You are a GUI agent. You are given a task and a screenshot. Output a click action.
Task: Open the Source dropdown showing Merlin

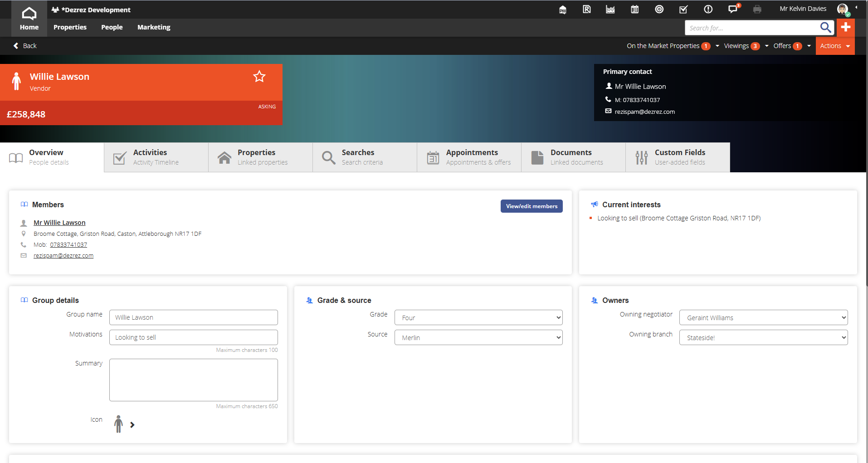pos(478,337)
